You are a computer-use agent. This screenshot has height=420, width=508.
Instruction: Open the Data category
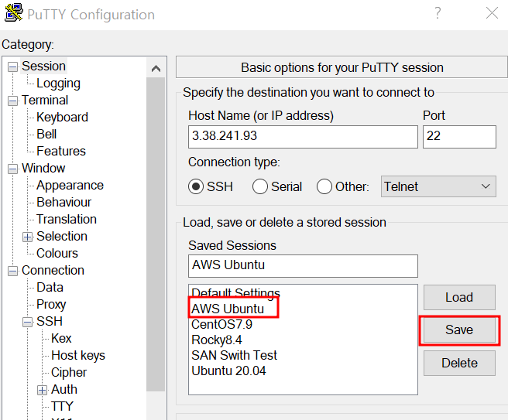point(50,287)
